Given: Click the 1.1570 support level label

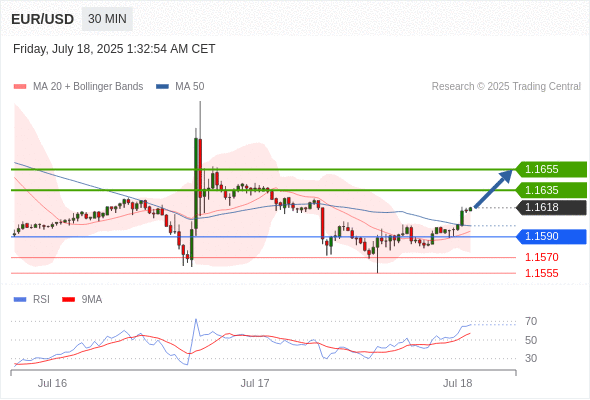Looking at the screenshot, I should [541, 257].
